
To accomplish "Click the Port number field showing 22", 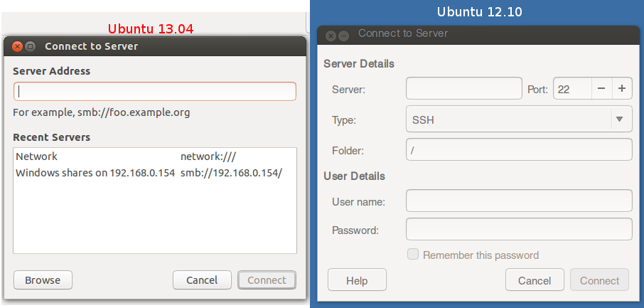I will (572, 88).
